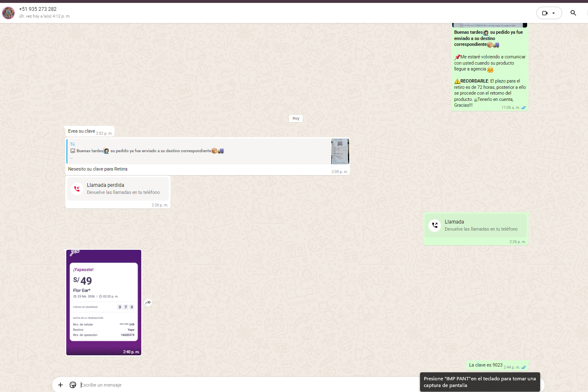This screenshot has height=392, width=588.
Task: Select the 'La clave es 9023' message
Action: tap(485, 365)
